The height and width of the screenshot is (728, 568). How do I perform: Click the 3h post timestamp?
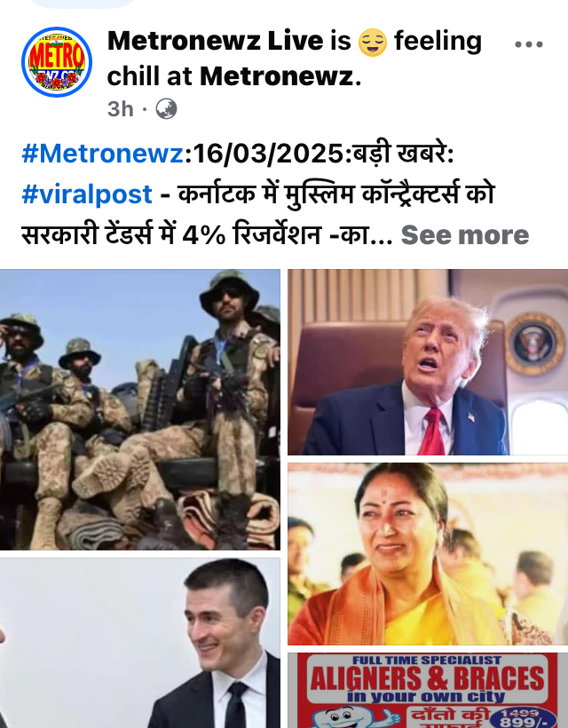coord(120,109)
